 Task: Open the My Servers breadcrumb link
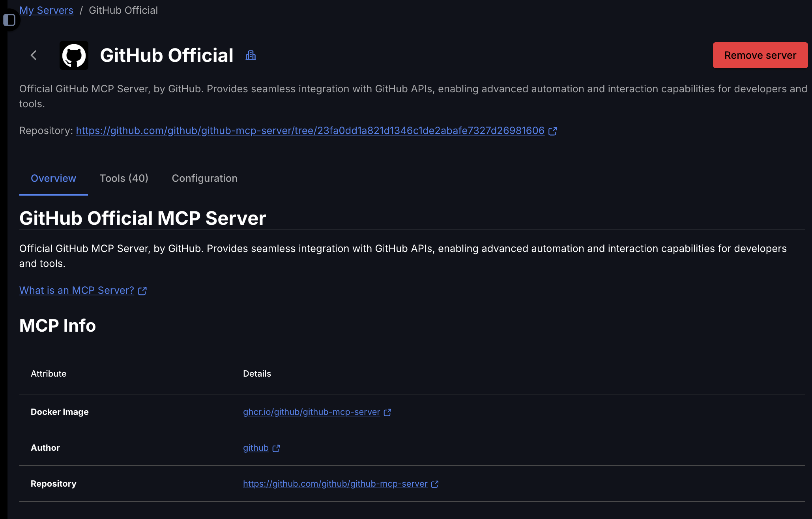point(46,10)
